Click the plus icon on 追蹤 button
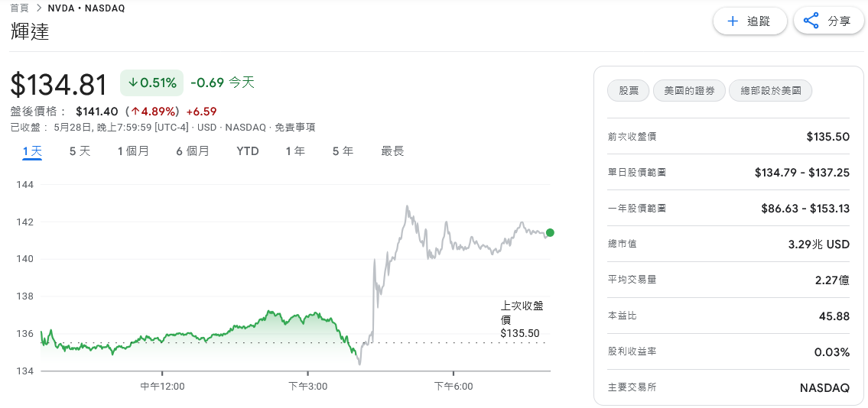Image resolution: width=868 pixels, height=408 pixels. (733, 21)
